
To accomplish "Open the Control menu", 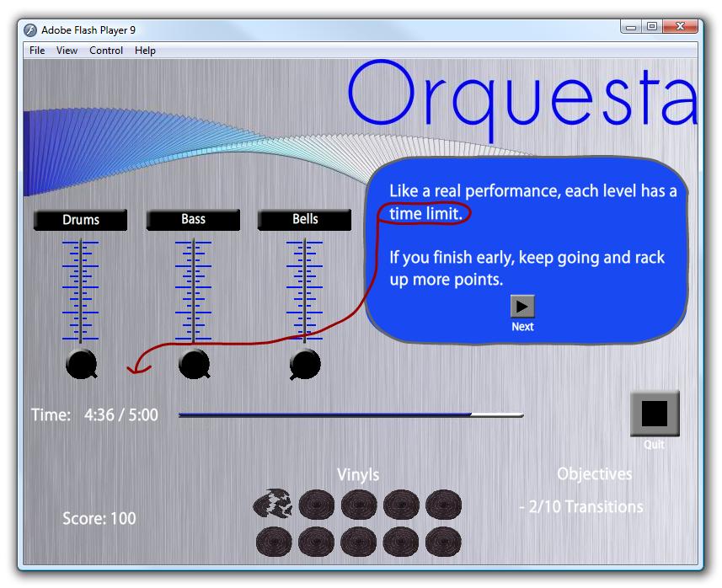I will point(106,51).
